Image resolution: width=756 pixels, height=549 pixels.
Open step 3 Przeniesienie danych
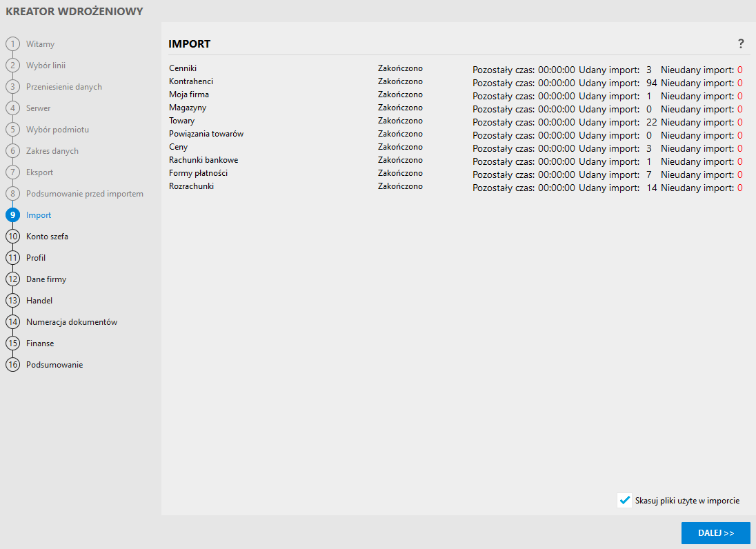coord(54,87)
